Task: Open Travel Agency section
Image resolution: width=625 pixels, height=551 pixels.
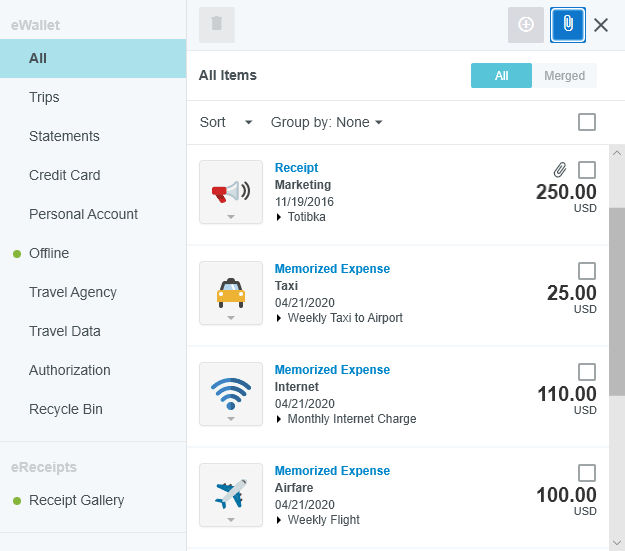Action: coord(73,292)
